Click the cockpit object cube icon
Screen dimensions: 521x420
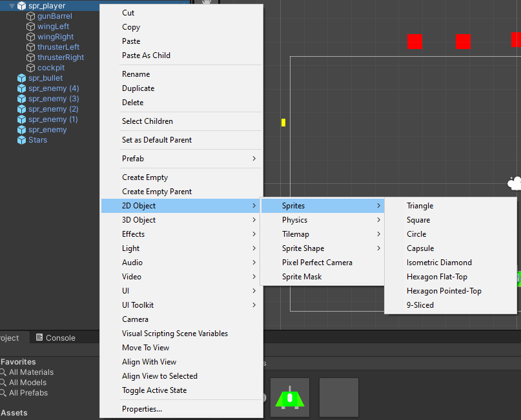point(31,68)
